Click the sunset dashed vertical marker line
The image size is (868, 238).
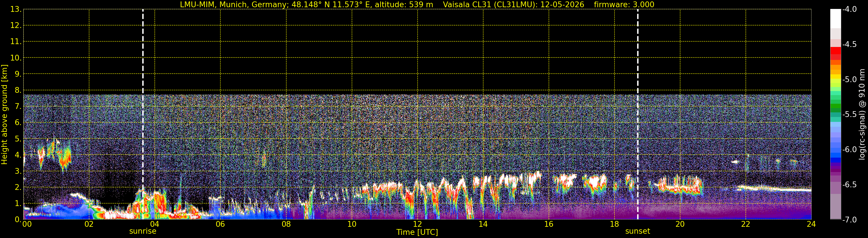[x=637, y=114]
